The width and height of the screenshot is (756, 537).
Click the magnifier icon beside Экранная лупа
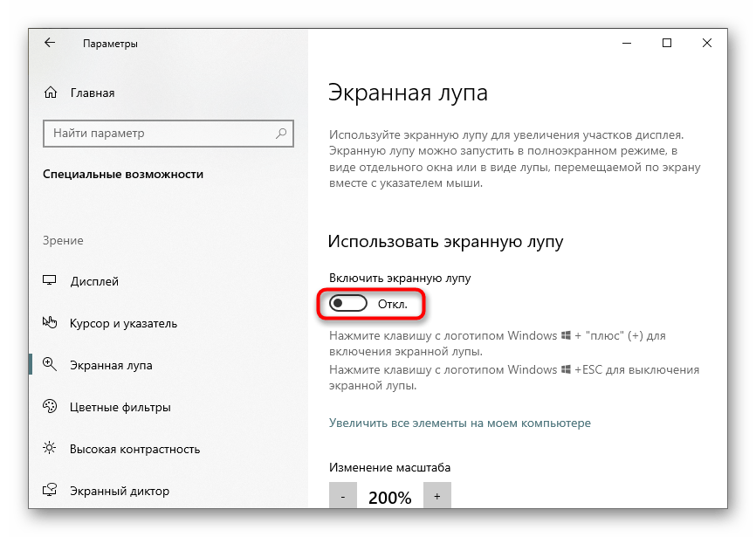(50, 364)
